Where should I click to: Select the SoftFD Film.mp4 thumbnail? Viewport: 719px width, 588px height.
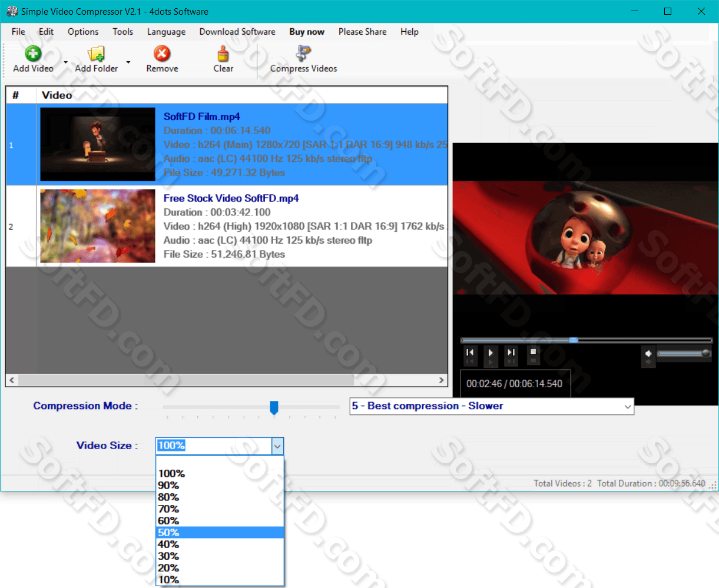(x=98, y=144)
